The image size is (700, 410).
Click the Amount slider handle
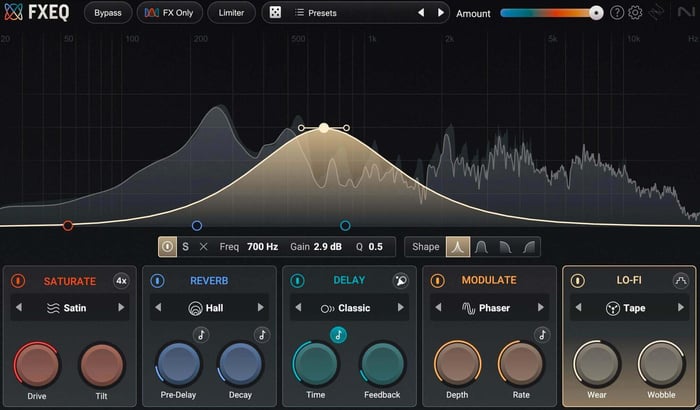click(596, 13)
